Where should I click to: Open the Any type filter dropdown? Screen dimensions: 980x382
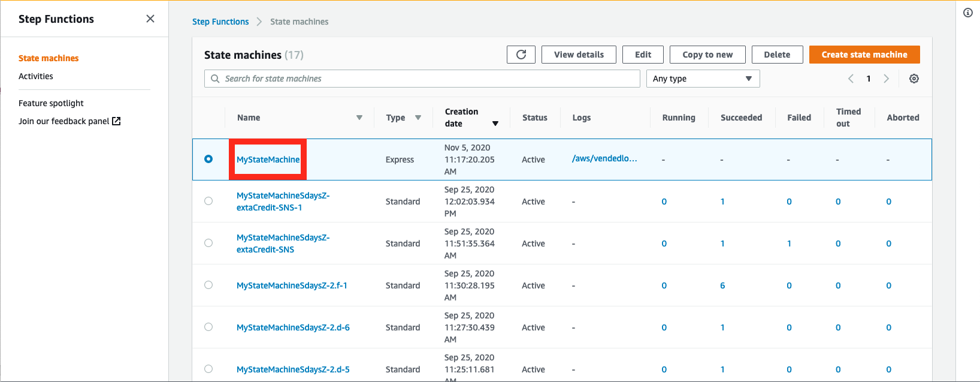pyautogui.click(x=702, y=79)
